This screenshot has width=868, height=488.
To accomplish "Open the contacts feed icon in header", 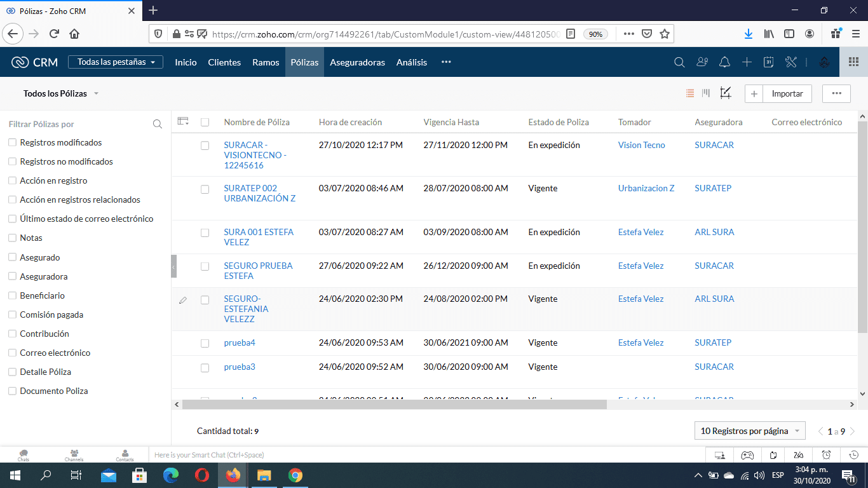I will 702,62.
